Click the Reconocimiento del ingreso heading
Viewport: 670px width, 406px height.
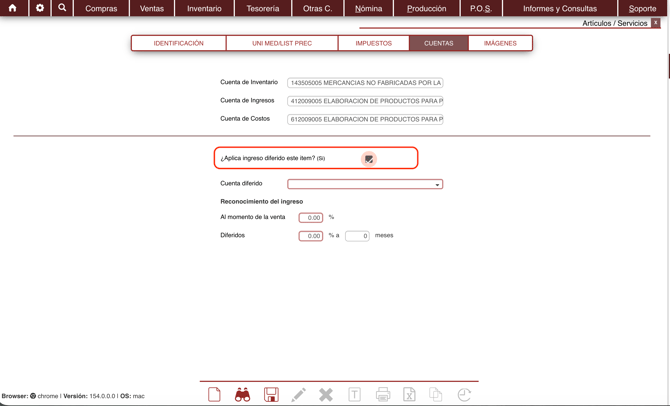[262, 201]
